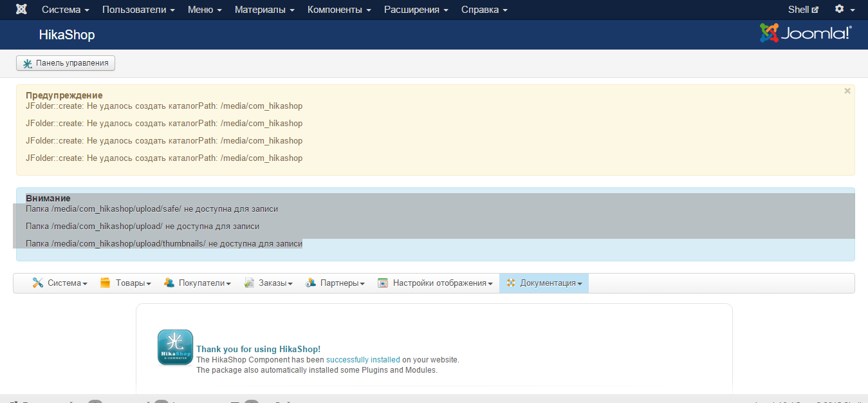Click the HikaShop logo image
This screenshot has width=868, height=403.
click(175, 347)
